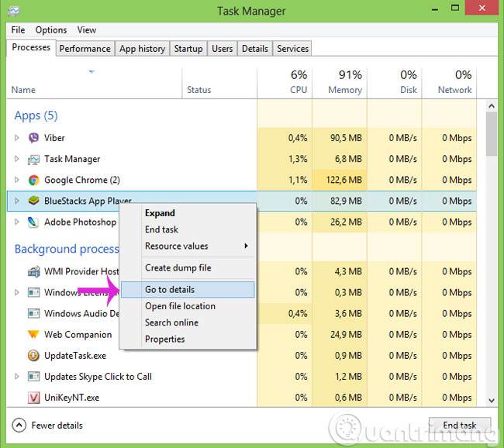
Task: Click the vertical scrollbar down arrow
Action: (491, 399)
